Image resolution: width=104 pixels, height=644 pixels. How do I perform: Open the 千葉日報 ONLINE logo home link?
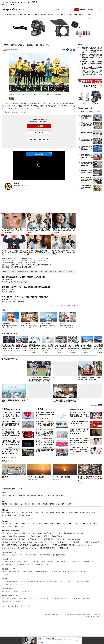coord(13,9)
